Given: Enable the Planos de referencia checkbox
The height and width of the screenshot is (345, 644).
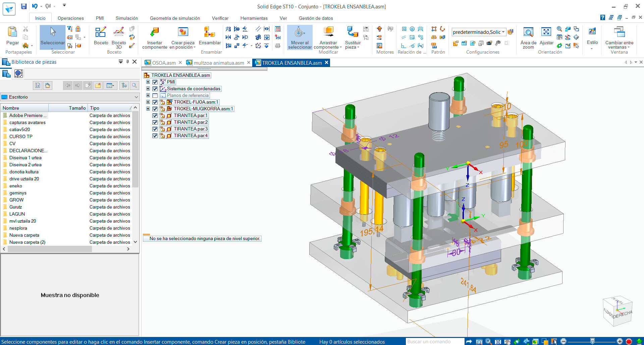Looking at the screenshot, I should (155, 96).
